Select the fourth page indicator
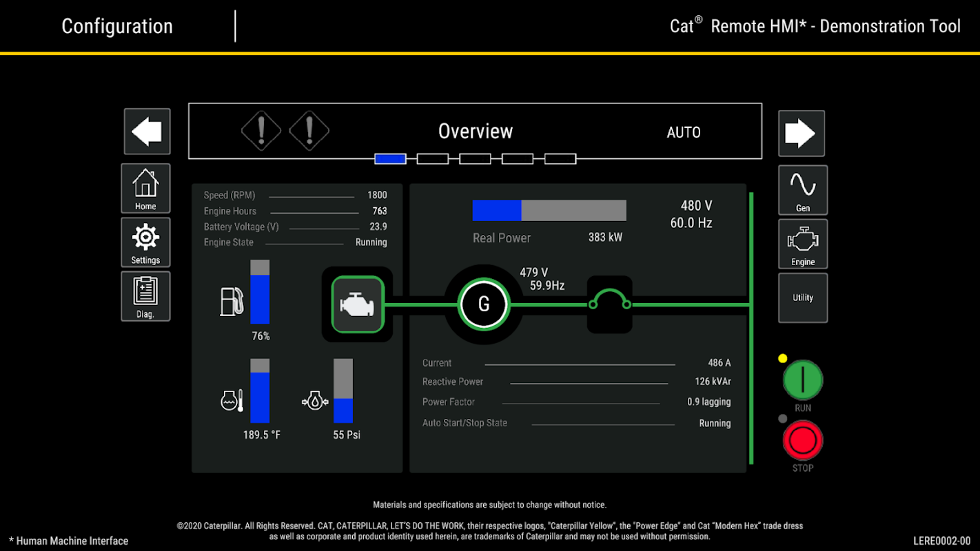Screen dimensions: 980x551 pyautogui.click(x=518, y=159)
